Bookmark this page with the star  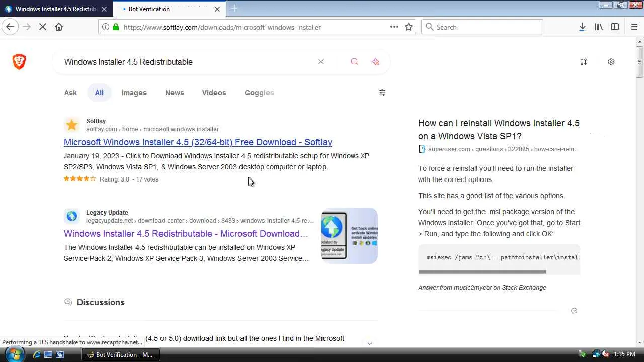pos(409,27)
